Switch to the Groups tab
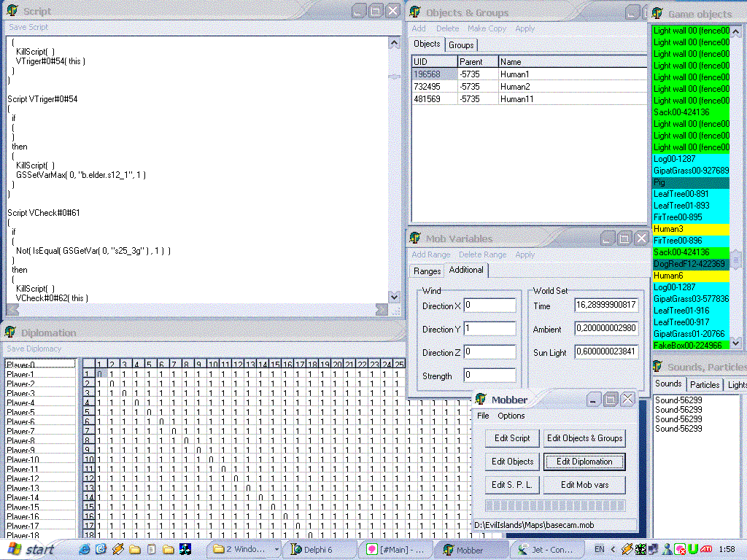 [x=461, y=45]
